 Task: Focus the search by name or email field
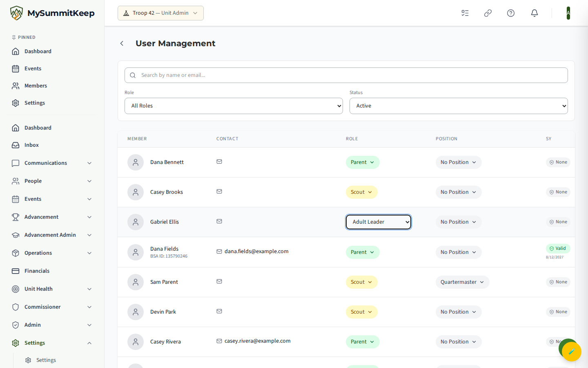click(346, 75)
